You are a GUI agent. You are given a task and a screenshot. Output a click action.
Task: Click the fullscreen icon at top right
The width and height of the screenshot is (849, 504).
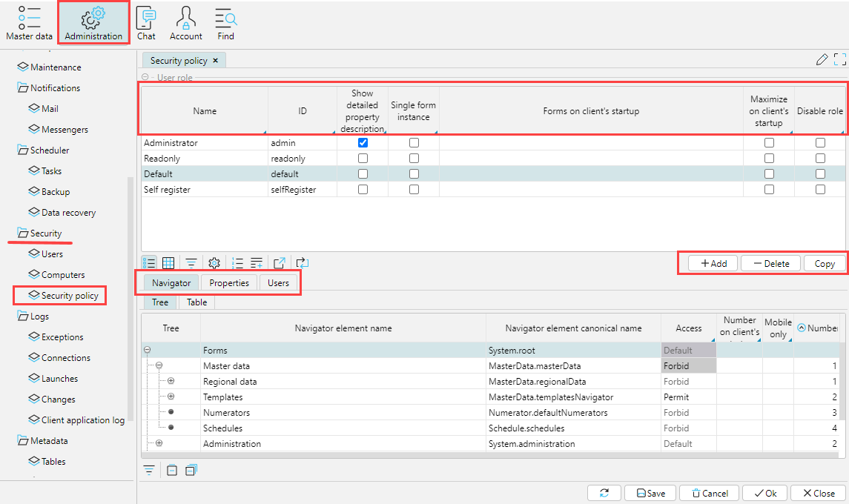(840, 60)
